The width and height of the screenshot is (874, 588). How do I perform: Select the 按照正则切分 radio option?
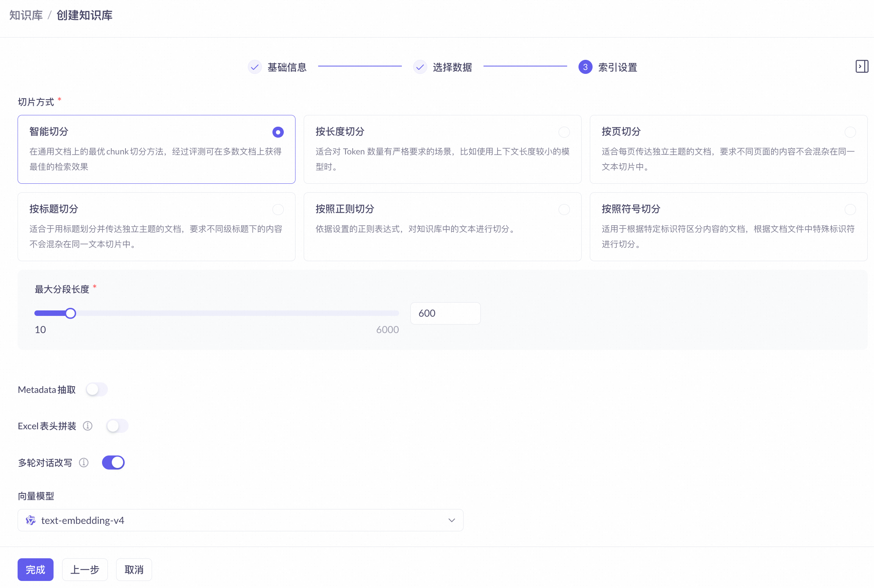(x=564, y=210)
